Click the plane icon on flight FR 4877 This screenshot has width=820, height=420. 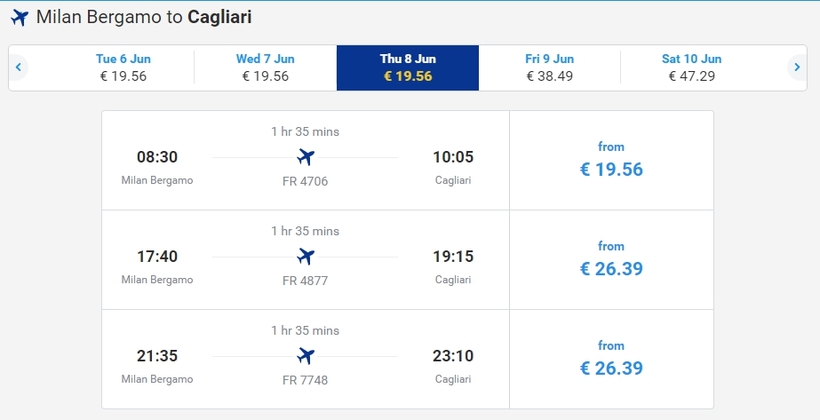point(306,256)
